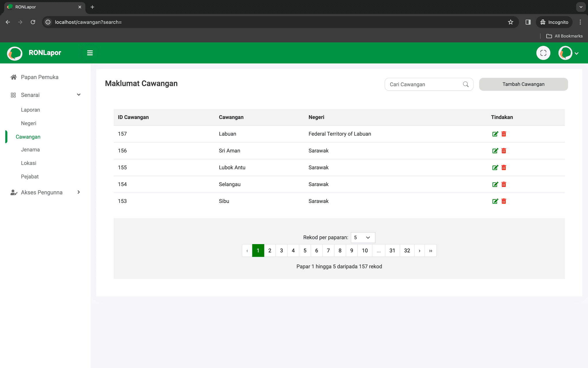Viewport: 588px width, 368px height.
Task: Open Lokasi in sidebar
Action: [29, 163]
